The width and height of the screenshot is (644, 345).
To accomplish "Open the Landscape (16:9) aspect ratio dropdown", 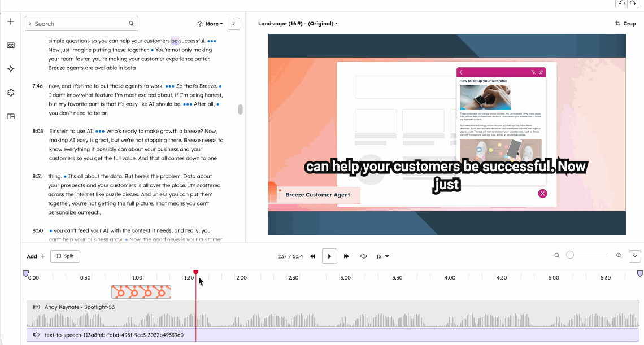I will click(297, 23).
